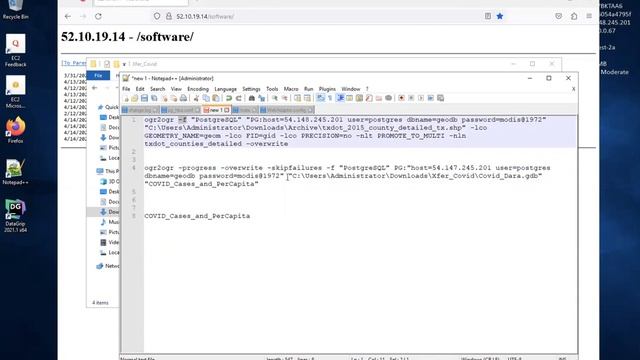Viewport: 640px width, 360px height.
Task: Click the Zoom In toolbar icon
Action: point(275,98)
